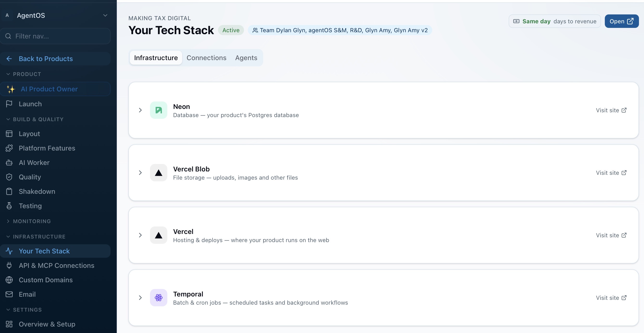Click the AI Product Owner sparkle icon
The width and height of the screenshot is (644, 333).
coord(11,89)
